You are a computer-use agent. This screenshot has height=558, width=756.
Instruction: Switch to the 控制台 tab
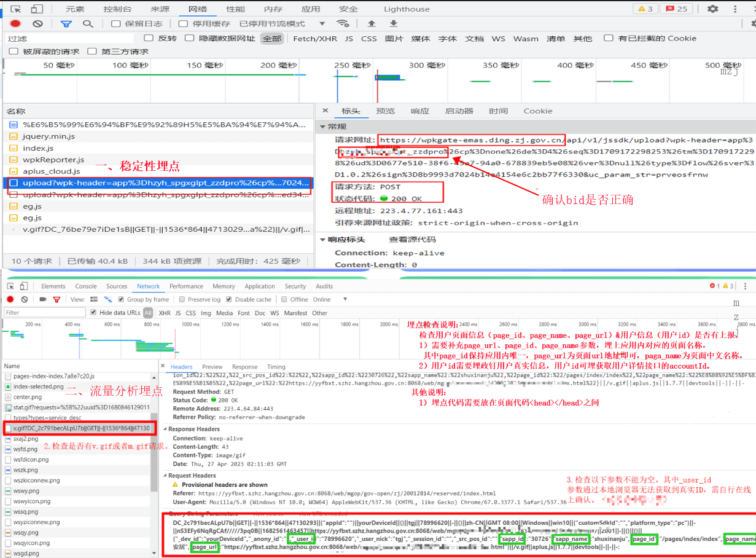(x=117, y=9)
